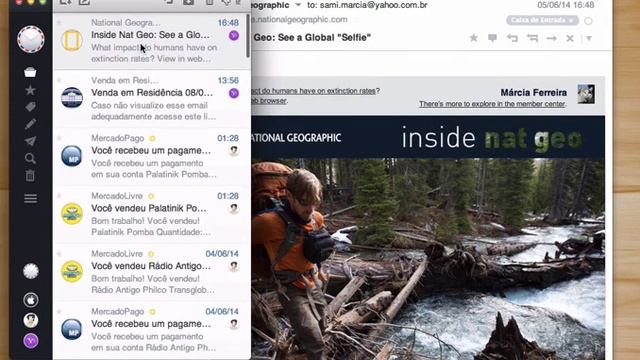Click the inside nat geo banner
Image resolution: width=640 pixels, height=360 pixels.
coord(428,137)
